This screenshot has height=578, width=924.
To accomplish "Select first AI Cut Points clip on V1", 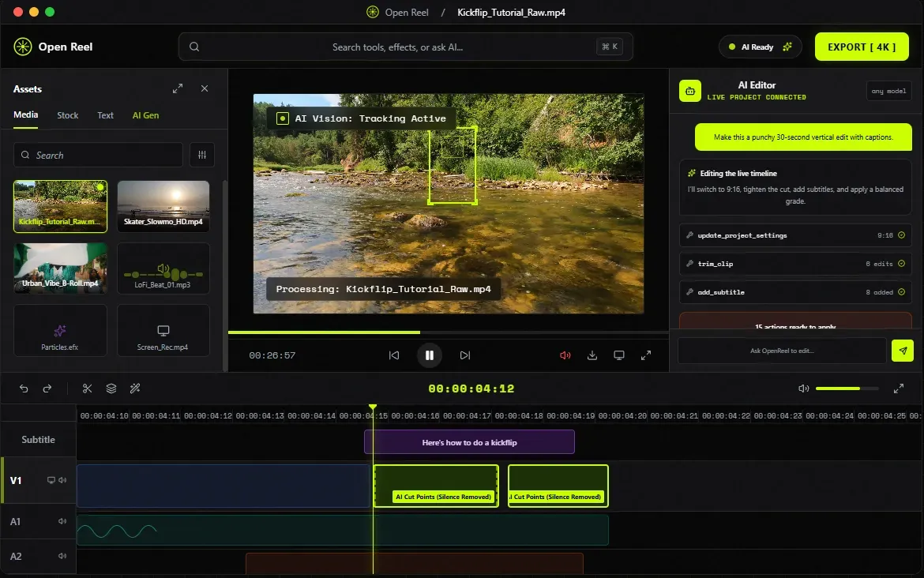I will 436,486.
